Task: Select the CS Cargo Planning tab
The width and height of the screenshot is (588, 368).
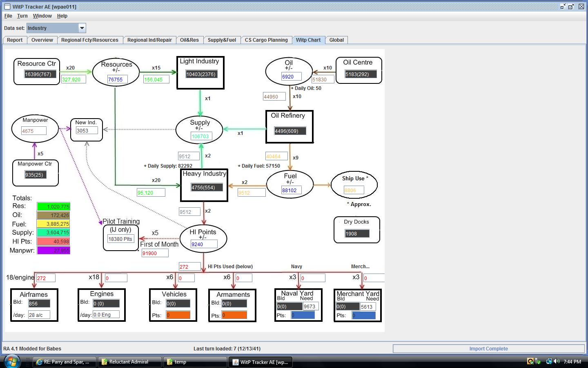Action: click(x=266, y=40)
